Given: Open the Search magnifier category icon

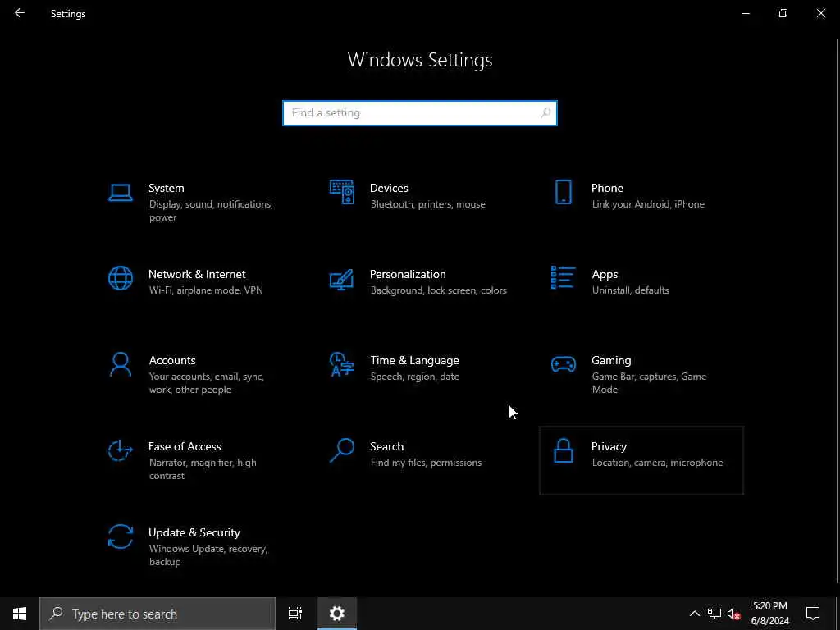Looking at the screenshot, I should (x=342, y=450).
